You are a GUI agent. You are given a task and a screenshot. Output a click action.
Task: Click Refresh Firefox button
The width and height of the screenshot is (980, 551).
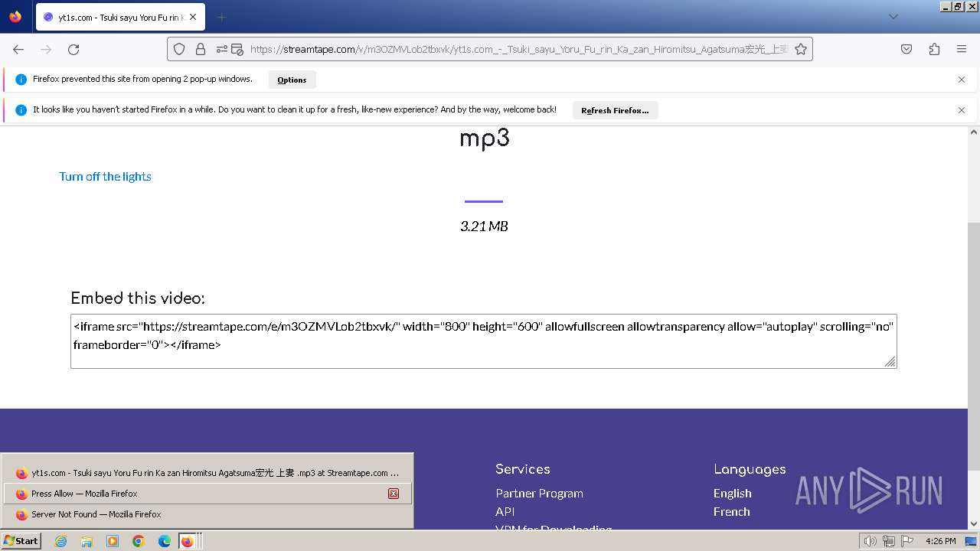coord(615,110)
